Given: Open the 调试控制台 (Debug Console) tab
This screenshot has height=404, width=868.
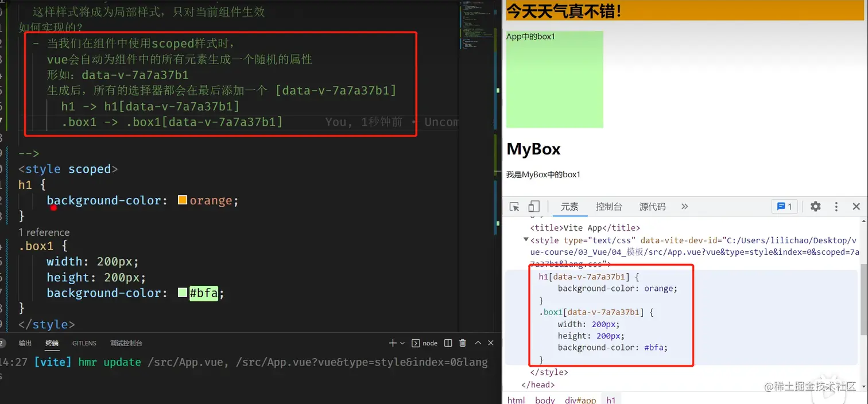Looking at the screenshot, I should (126, 343).
